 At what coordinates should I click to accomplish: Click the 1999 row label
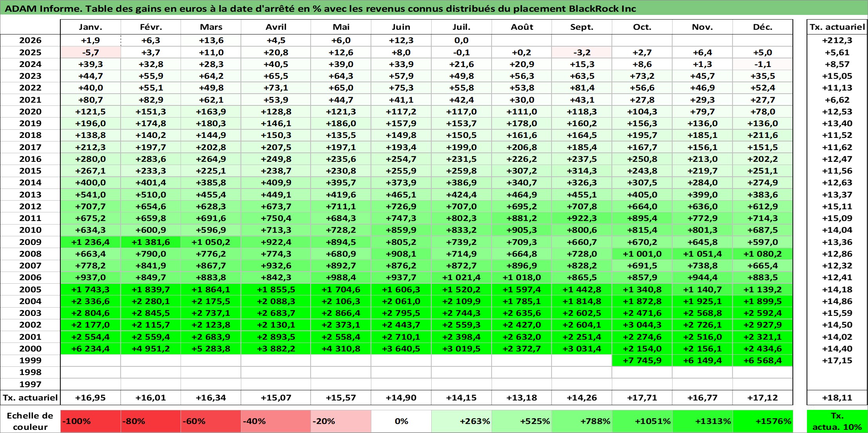(x=30, y=361)
